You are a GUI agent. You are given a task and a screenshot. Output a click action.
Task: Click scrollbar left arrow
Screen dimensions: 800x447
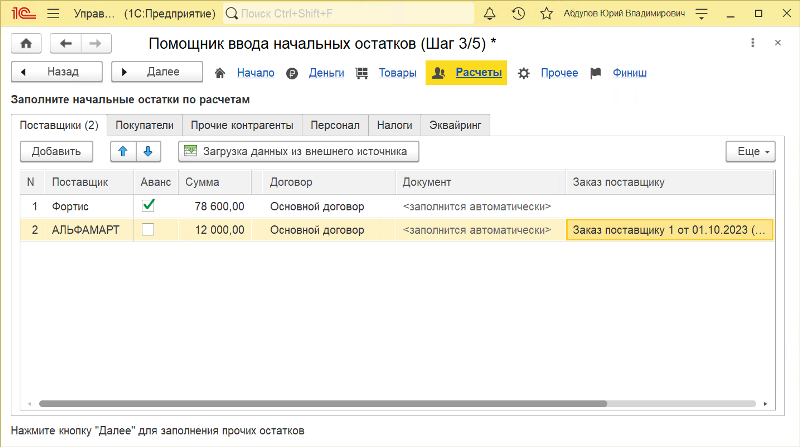30,404
